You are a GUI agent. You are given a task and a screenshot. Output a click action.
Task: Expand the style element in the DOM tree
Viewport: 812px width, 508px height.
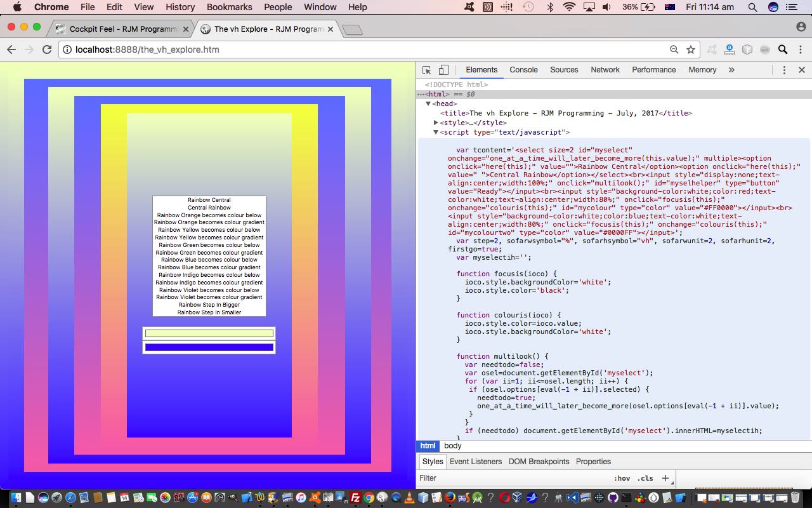(x=436, y=123)
